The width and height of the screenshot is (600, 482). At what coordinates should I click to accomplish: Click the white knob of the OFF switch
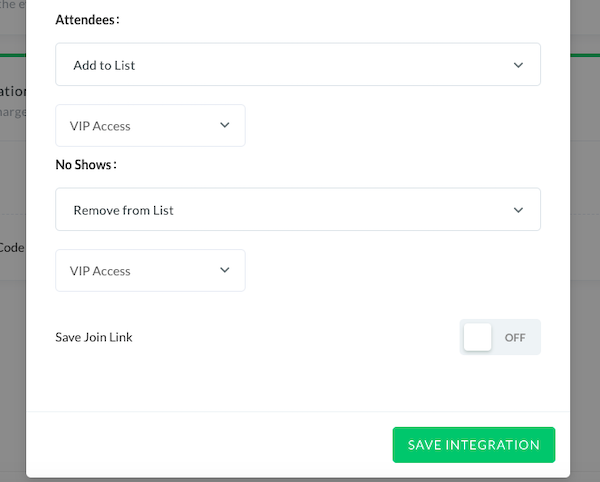(478, 337)
